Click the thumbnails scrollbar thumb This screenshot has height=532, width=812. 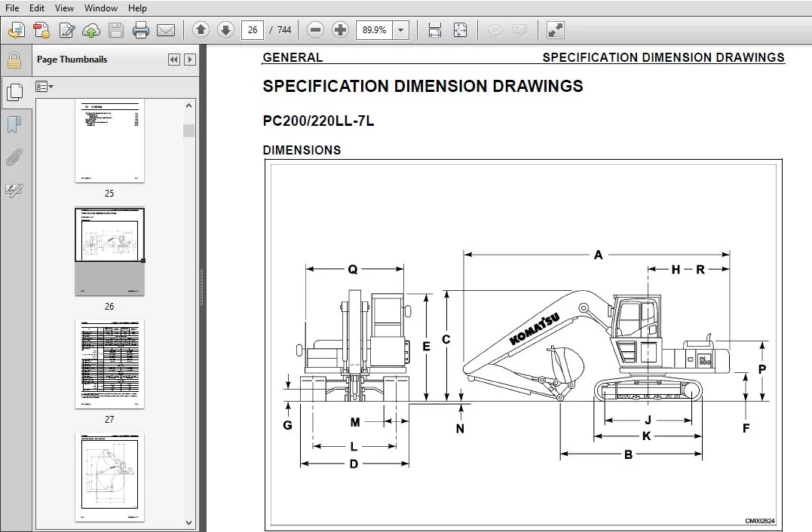[188, 130]
